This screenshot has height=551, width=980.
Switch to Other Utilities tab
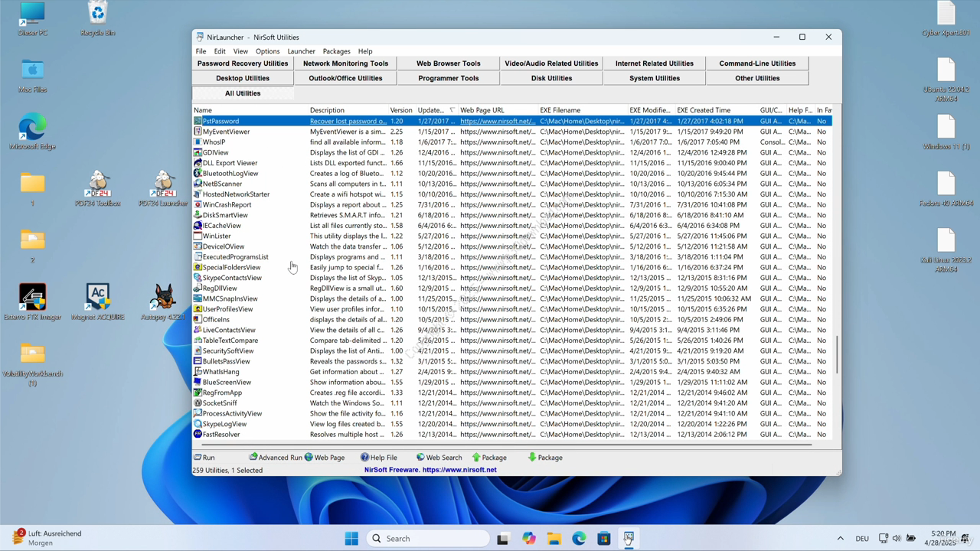757,78
